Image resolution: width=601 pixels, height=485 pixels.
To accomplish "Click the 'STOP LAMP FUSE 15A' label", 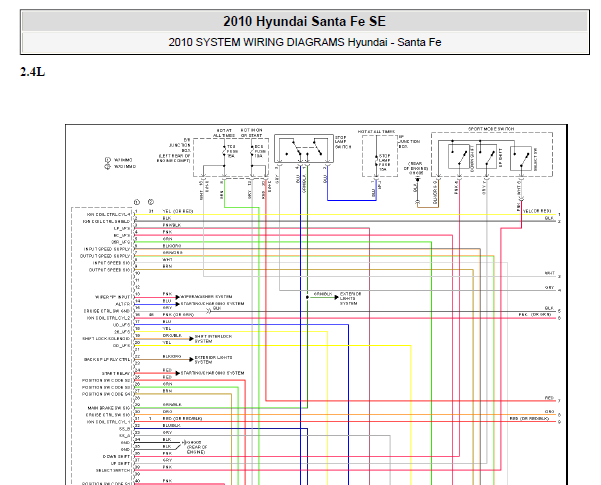I will click(x=384, y=163).
